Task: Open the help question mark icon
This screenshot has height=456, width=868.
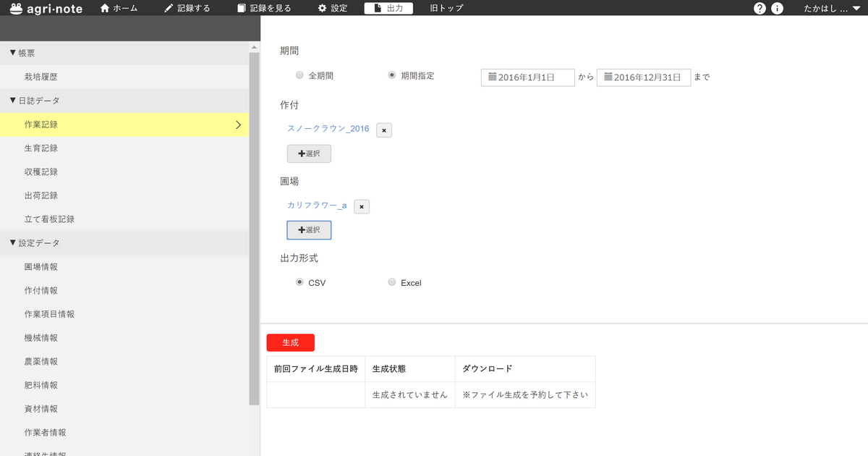Action: coord(759,9)
